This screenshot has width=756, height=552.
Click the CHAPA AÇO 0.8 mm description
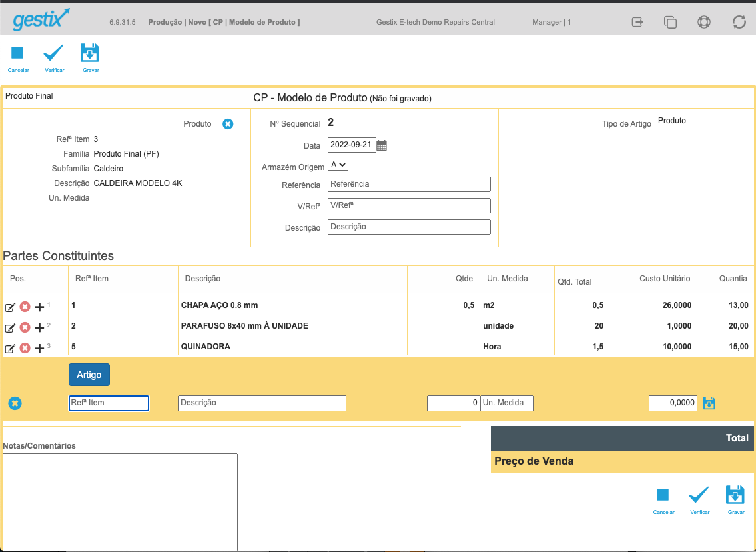(219, 305)
